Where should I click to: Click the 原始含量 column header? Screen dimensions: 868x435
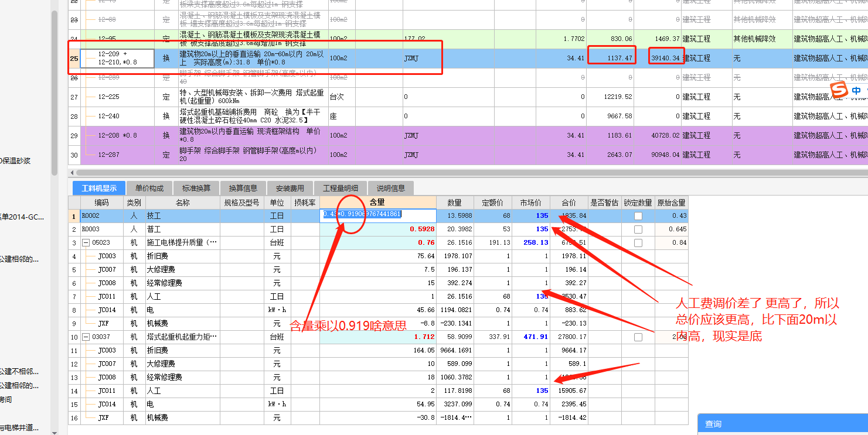point(672,203)
